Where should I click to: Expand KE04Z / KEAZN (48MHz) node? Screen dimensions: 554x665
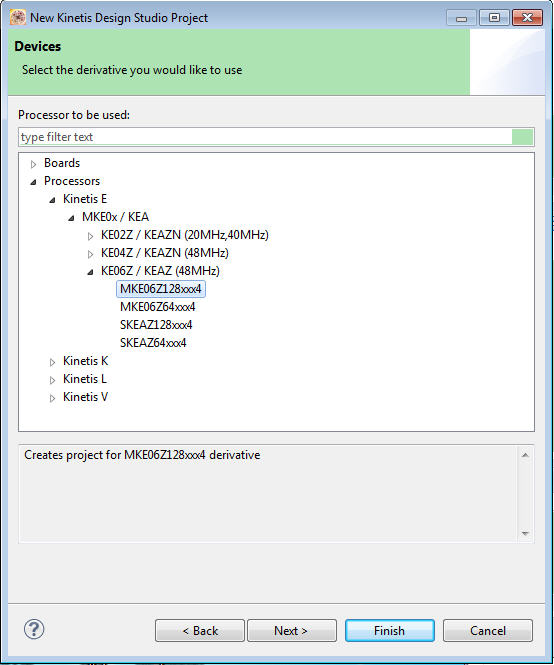(90, 254)
